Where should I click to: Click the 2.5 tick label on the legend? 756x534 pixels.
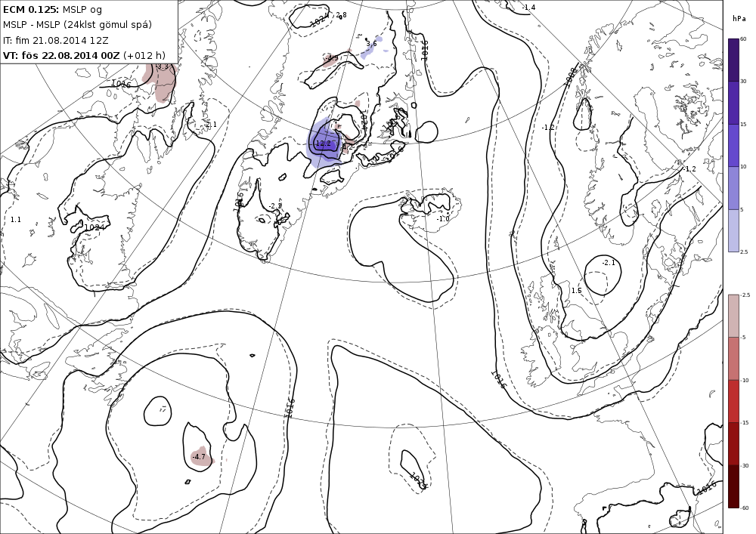(744, 252)
